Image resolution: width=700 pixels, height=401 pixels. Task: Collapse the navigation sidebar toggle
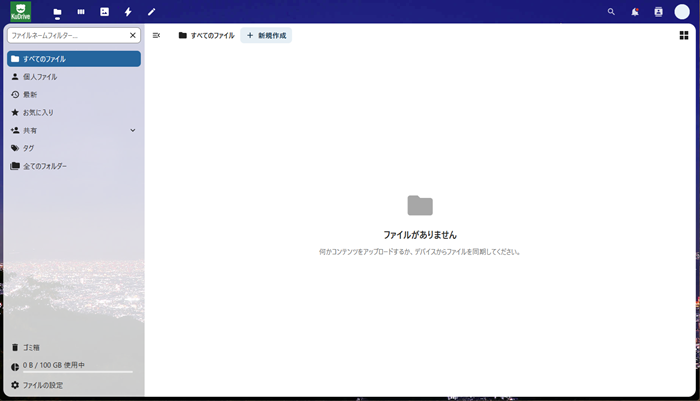click(x=156, y=35)
